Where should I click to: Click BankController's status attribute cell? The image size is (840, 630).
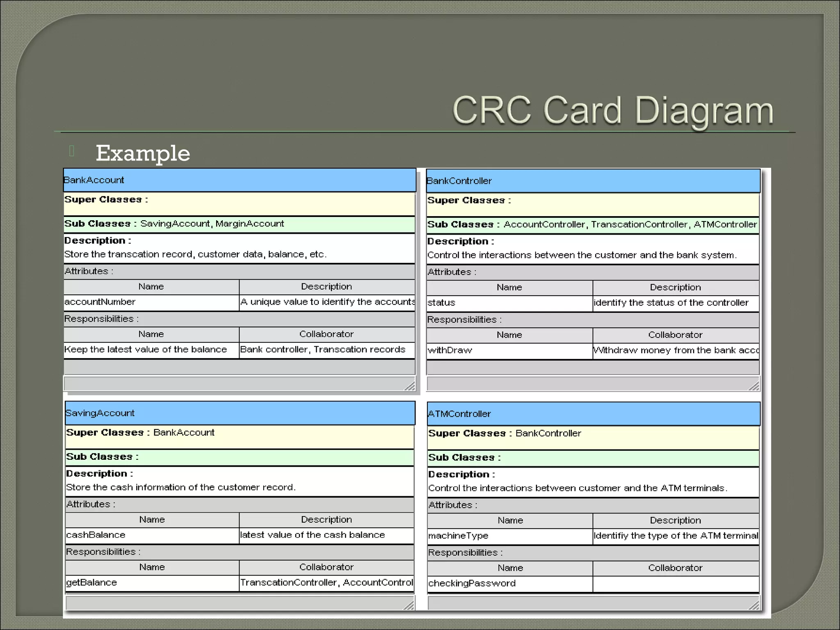(509, 303)
